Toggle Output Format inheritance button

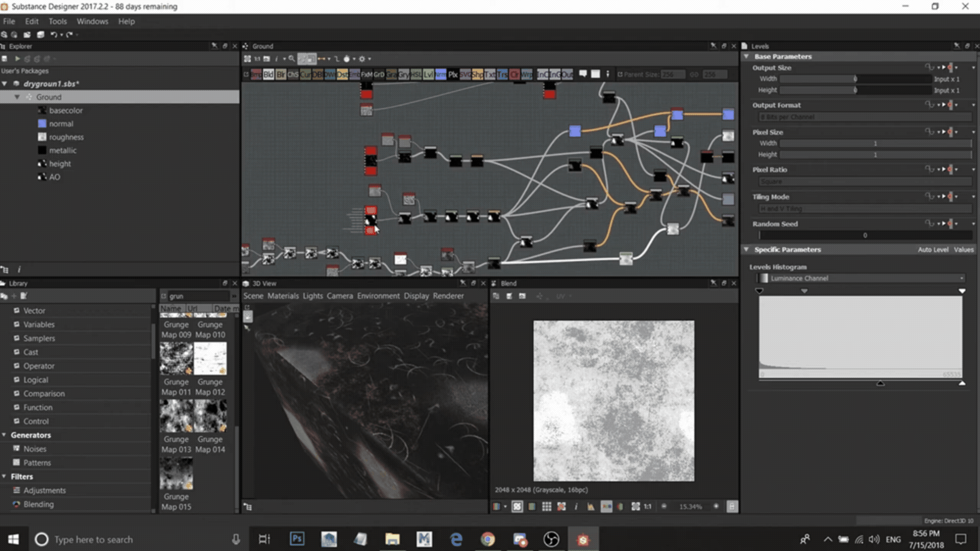tap(950, 105)
